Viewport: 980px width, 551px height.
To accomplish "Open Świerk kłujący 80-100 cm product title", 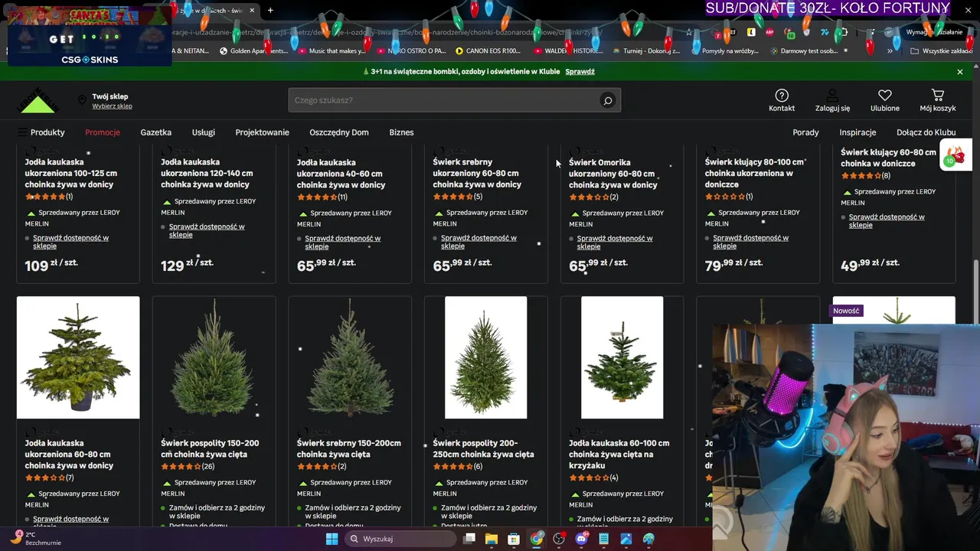I will 754,173.
